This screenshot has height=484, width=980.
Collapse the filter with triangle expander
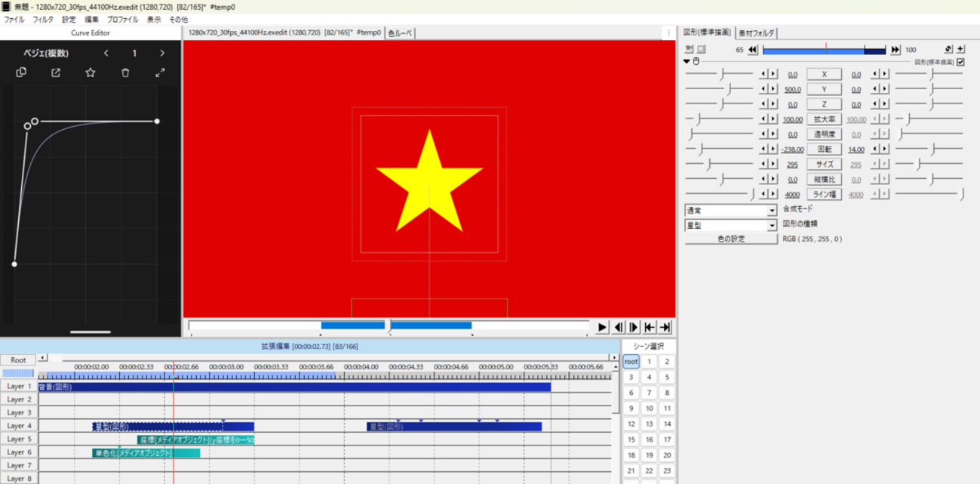[x=687, y=61]
